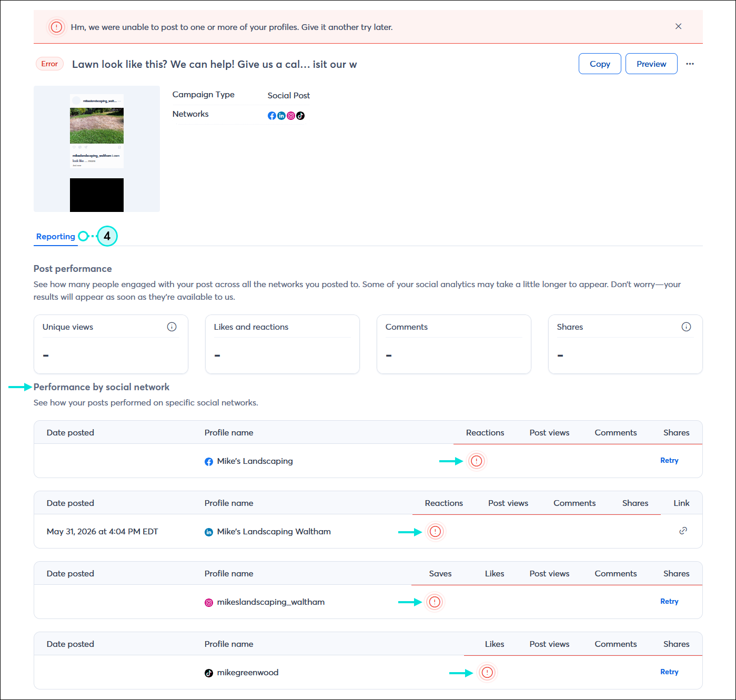Viewport: 736px width, 700px height.
Task: Click the 'mikegreenwood' profile name
Action: pos(248,673)
